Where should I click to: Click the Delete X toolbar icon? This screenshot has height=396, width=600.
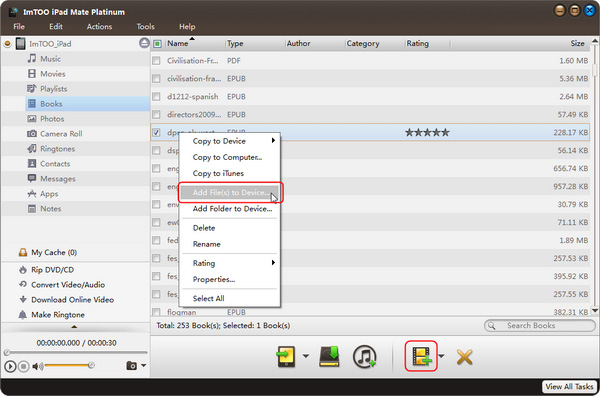click(x=464, y=357)
